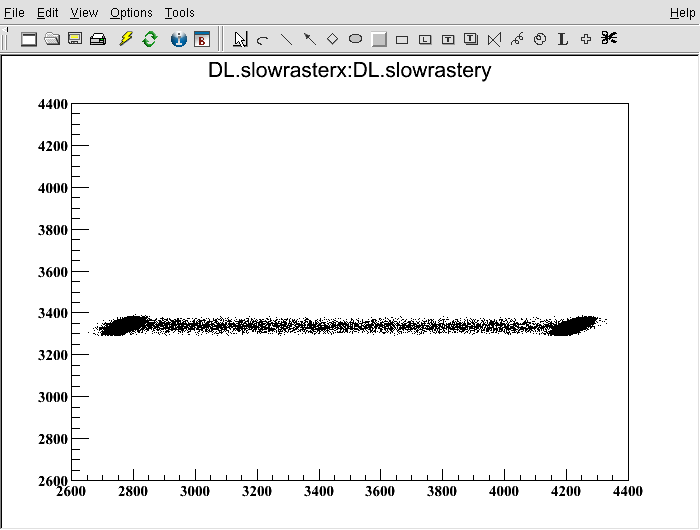
Task: Click the x-axis label 2800
Action: coord(133,492)
